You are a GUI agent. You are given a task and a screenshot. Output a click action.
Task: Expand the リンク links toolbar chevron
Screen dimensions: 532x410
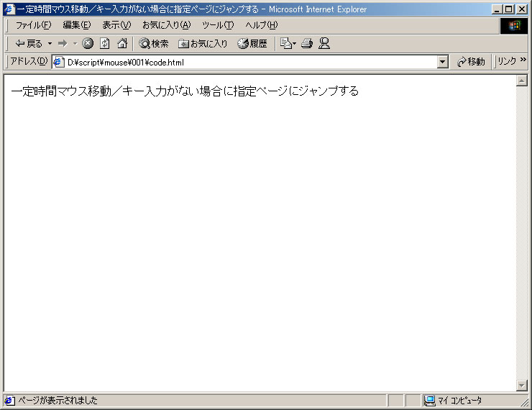click(x=523, y=60)
